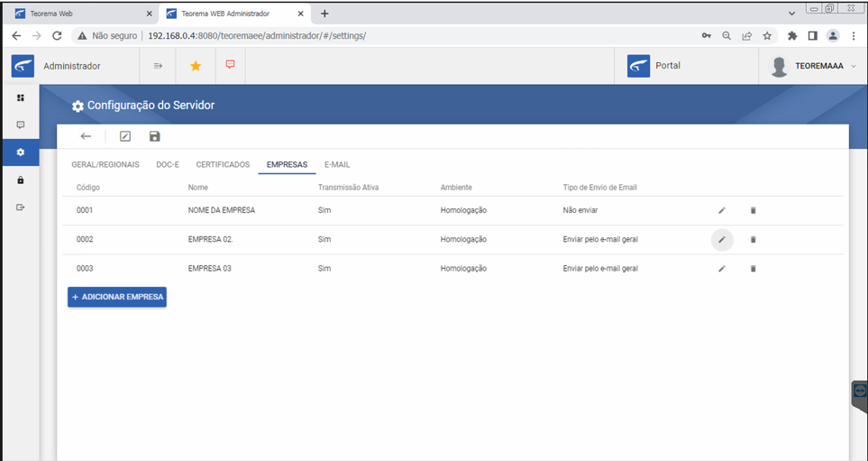Image resolution: width=868 pixels, height=461 pixels.
Task: Open the messages icon in left sidebar
Action: (x=21, y=125)
